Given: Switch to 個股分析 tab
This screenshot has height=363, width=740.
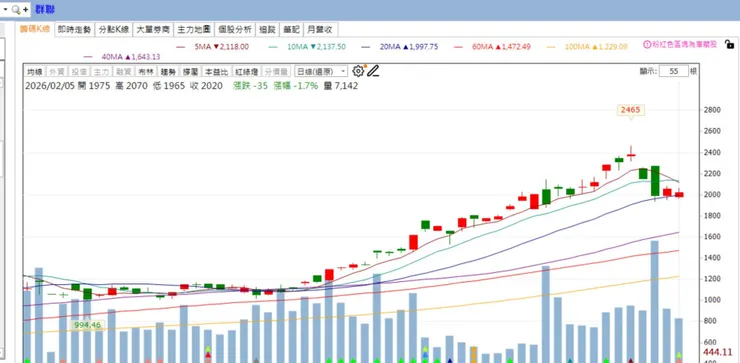Looking at the screenshot, I should click(235, 29).
